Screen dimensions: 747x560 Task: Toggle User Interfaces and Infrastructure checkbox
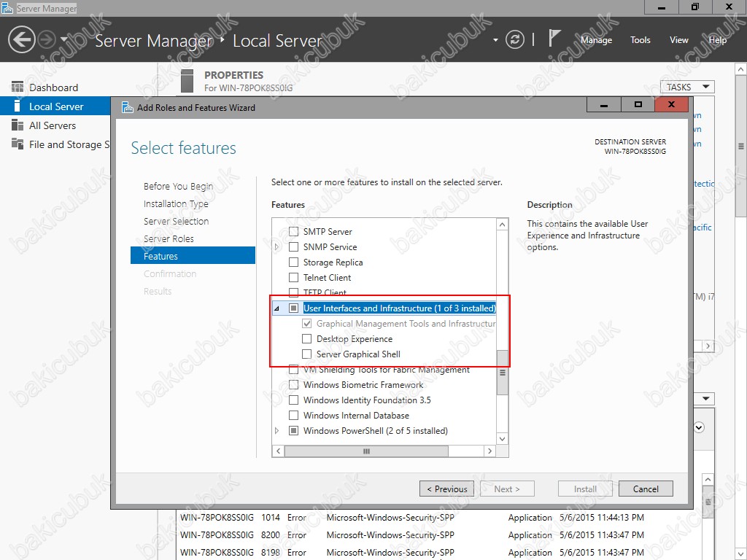tap(294, 308)
